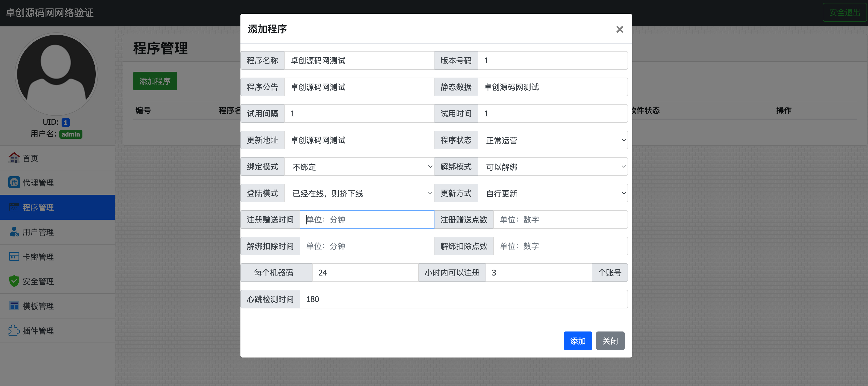Click the 解绑扣除点数 input field
The image size is (868, 386).
(x=560, y=246)
